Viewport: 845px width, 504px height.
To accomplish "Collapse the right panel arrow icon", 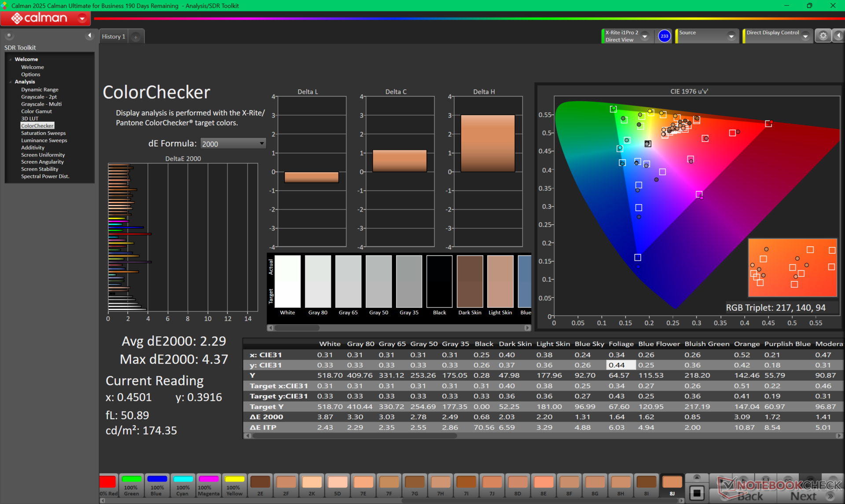I will point(838,36).
